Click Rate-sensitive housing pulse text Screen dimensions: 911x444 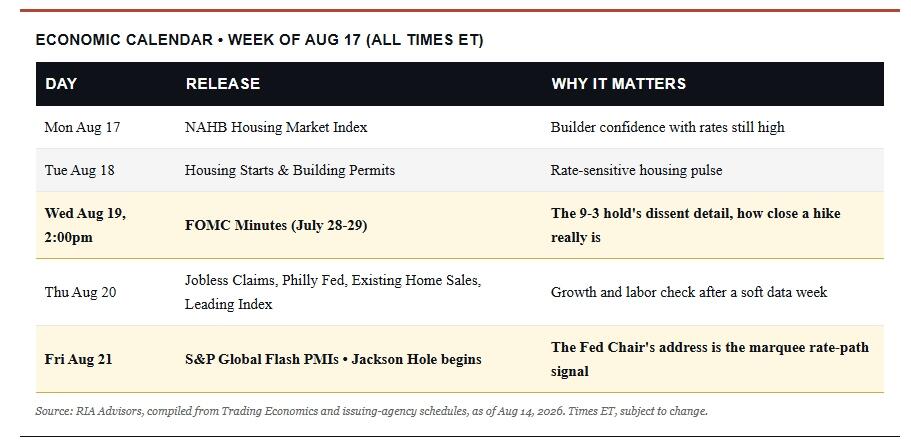637,170
